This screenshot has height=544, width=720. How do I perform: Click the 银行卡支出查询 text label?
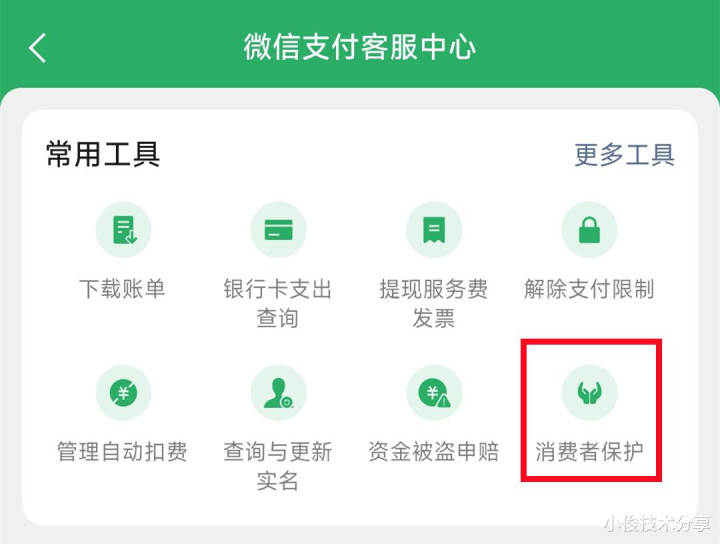[278, 303]
